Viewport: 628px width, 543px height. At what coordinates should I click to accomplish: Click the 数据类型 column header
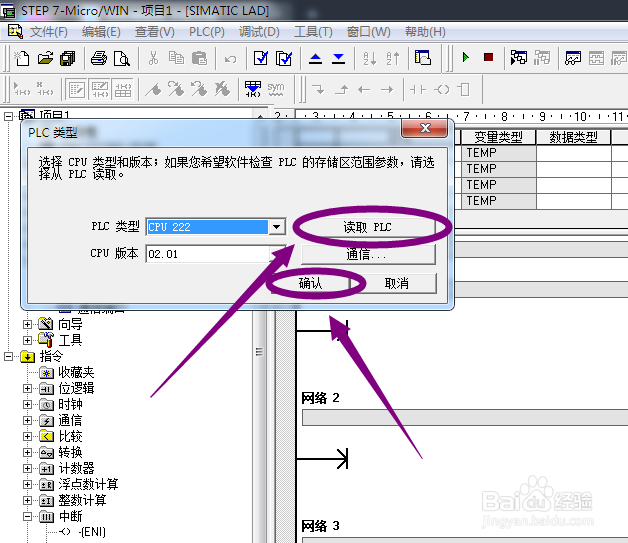click(x=573, y=137)
